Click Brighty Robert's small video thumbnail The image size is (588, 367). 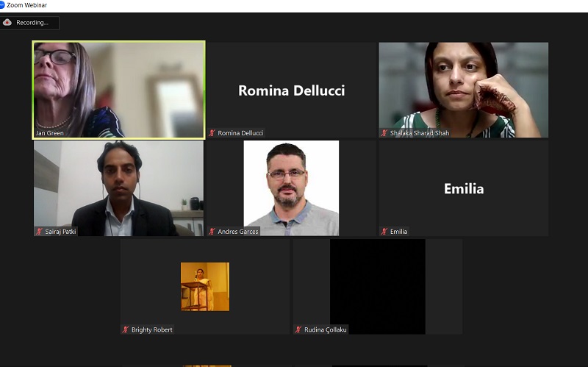click(x=205, y=286)
